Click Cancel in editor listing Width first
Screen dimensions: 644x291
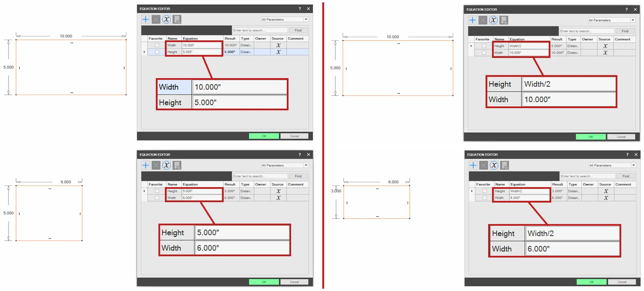[295, 136]
